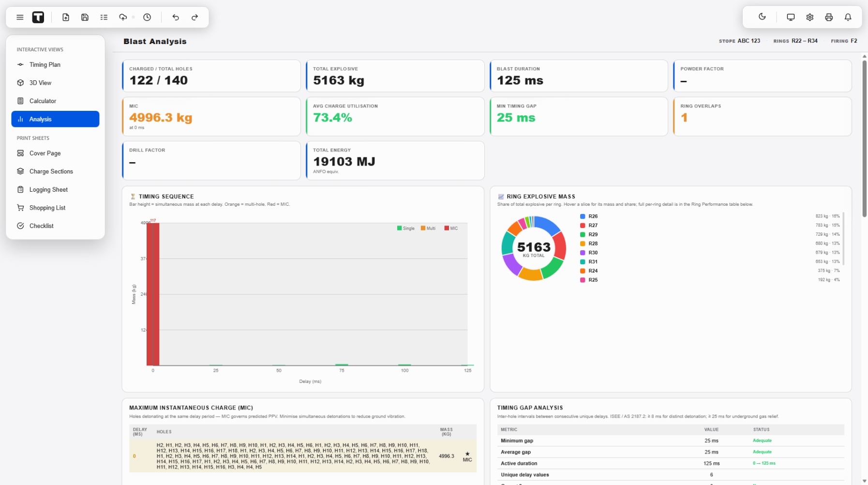The width and height of the screenshot is (868, 485).
Task: Open the list view icon in the toolbar
Action: [x=104, y=17]
